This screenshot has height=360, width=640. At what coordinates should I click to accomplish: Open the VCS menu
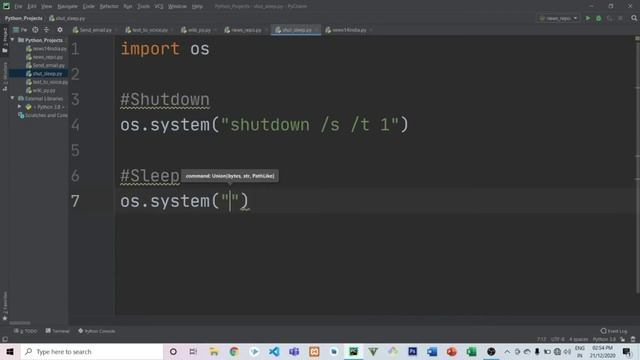click(159, 7)
